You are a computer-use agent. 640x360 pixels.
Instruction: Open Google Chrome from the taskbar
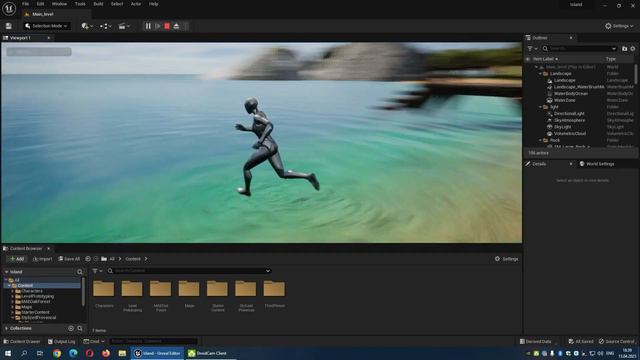click(57, 353)
